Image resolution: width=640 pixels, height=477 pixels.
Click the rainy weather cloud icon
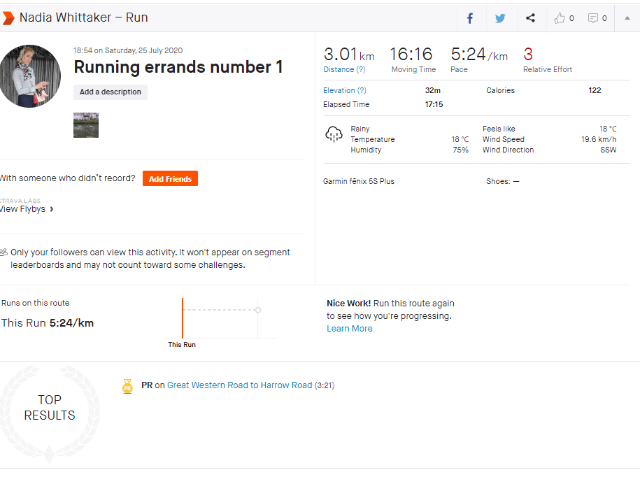[333, 134]
